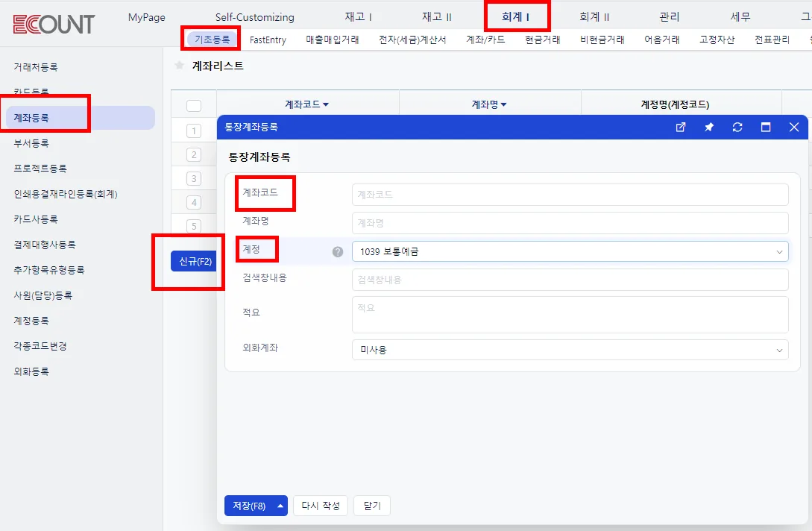Select row 5 number box
The height and width of the screenshot is (531, 812).
coord(194,226)
